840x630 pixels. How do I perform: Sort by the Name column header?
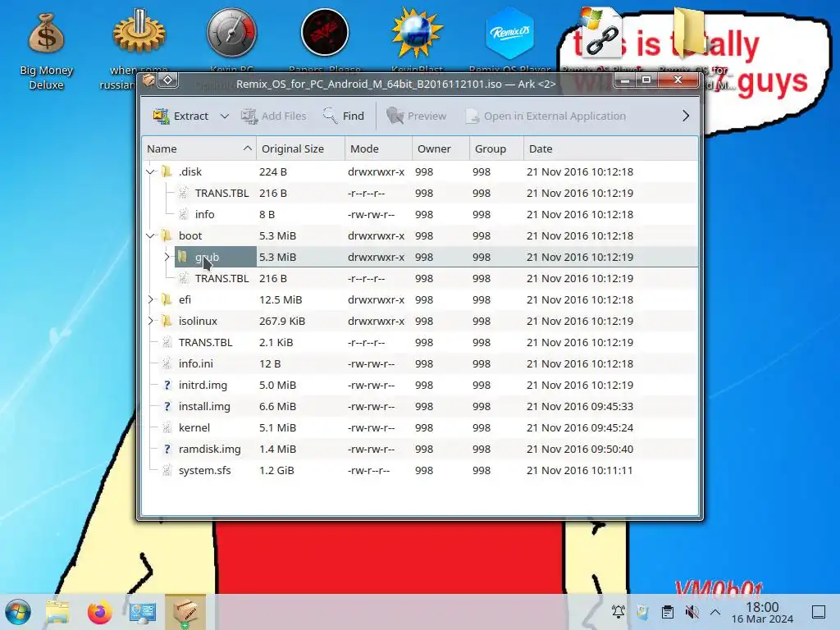(x=199, y=148)
